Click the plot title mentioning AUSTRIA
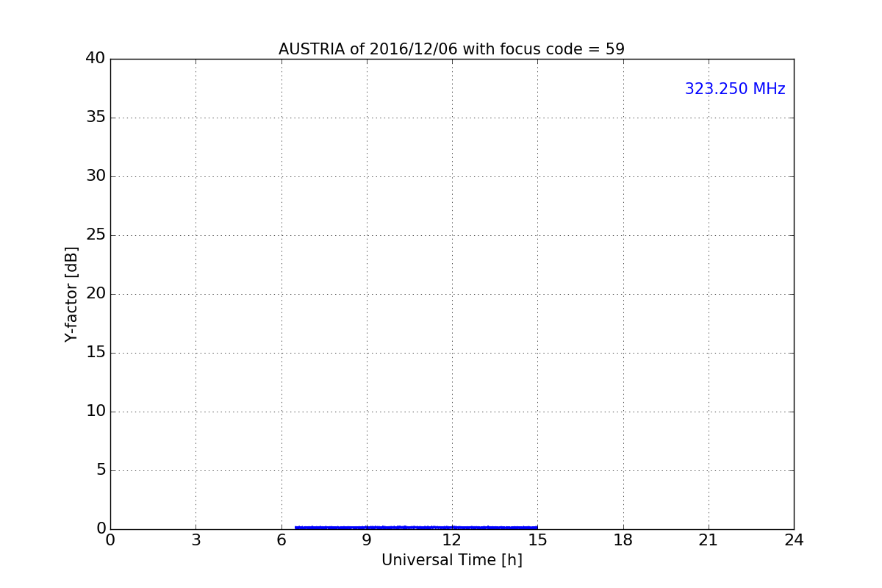The width and height of the screenshot is (882, 588). (x=451, y=49)
